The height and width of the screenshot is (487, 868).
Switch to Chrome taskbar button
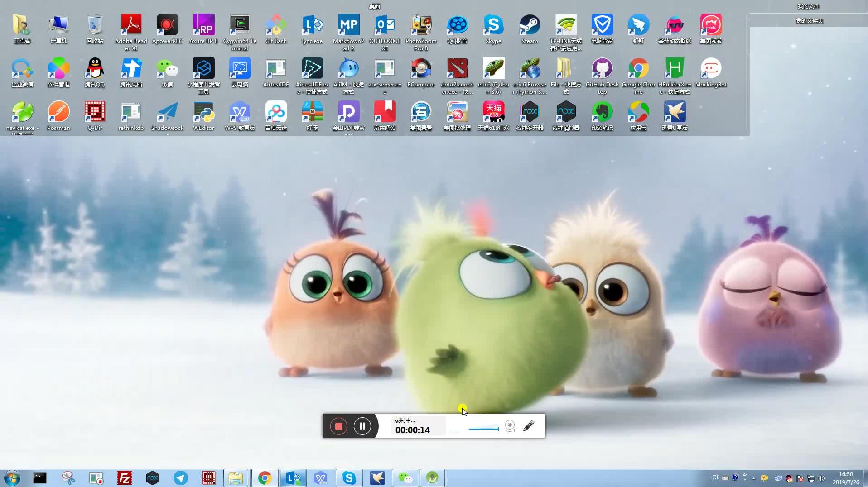[265, 478]
